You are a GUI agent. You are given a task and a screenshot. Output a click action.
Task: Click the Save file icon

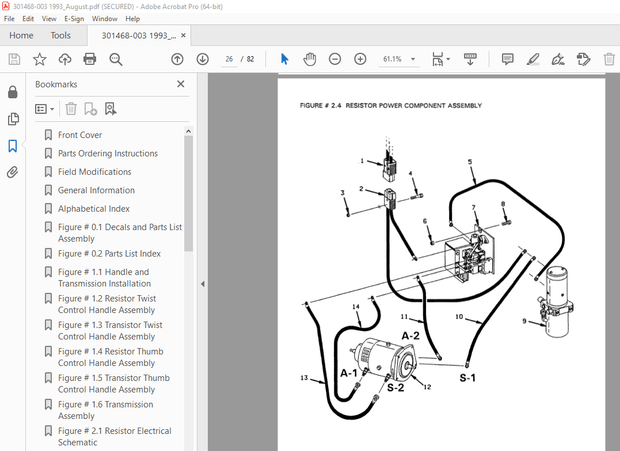click(x=15, y=59)
